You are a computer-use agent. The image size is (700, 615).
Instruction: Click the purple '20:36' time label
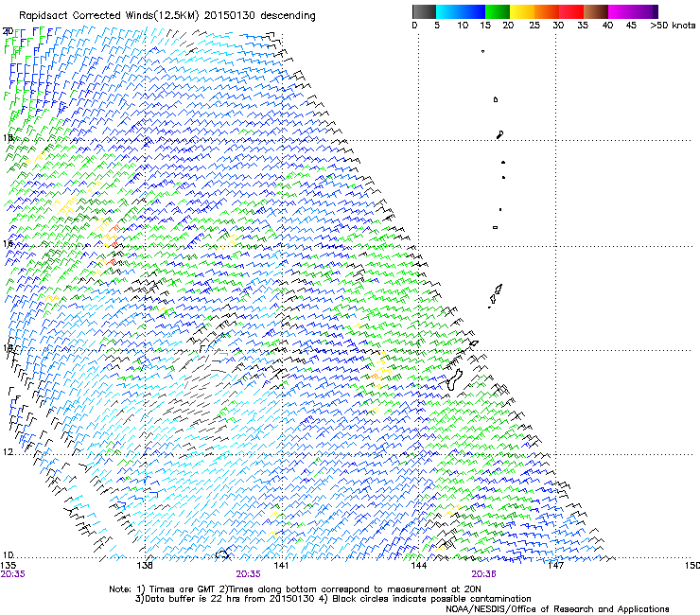tap(483, 574)
